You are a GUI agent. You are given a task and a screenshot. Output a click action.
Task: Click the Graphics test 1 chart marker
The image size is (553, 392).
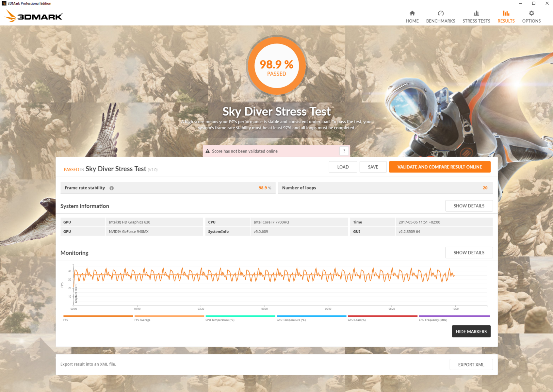tap(76, 294)
